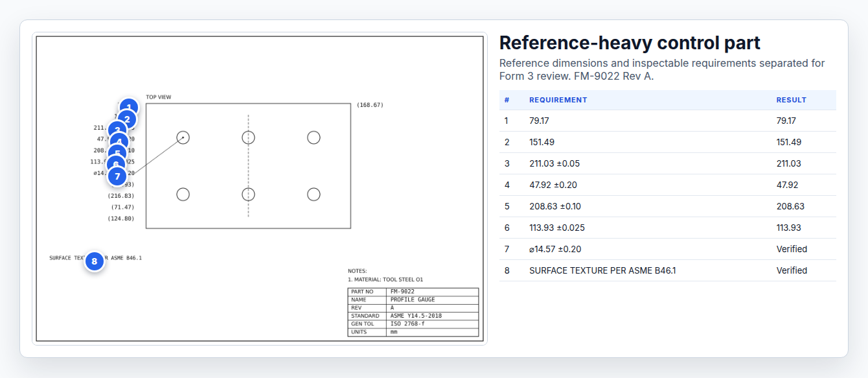Viewport: 868px width, 378px height.
Task: Click reference dimension (168.67) on the drawing
Action: point(371,105)
